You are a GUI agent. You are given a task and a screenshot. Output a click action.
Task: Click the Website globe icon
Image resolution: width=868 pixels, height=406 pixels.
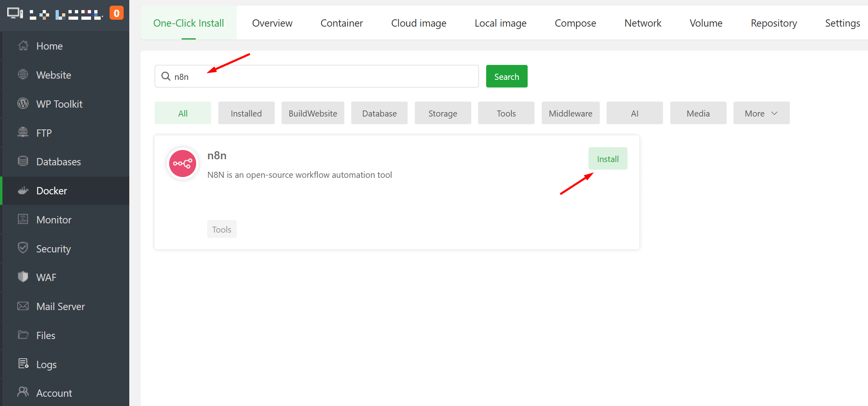pos(23,75)
